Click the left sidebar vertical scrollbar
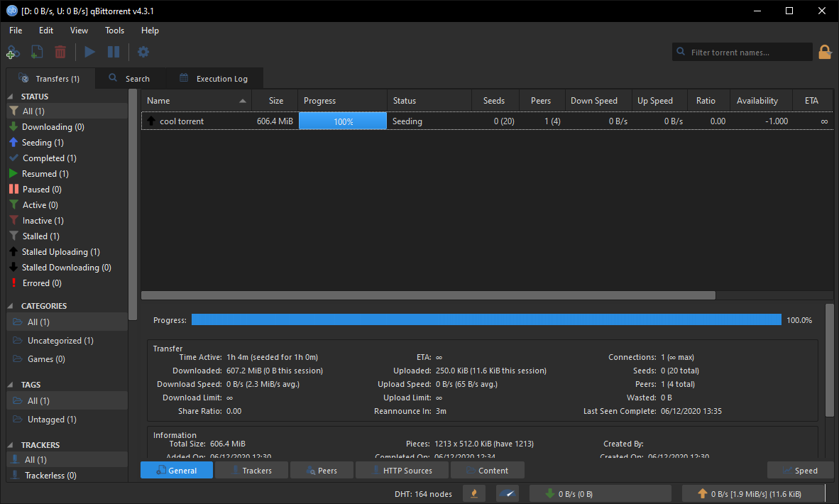 click(133, 204)
